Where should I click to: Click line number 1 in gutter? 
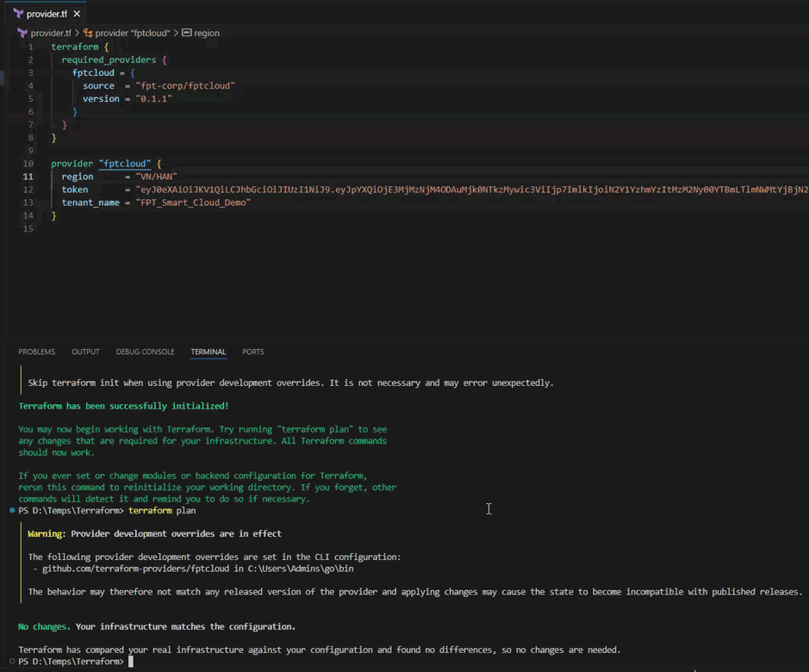click(30, 47)
